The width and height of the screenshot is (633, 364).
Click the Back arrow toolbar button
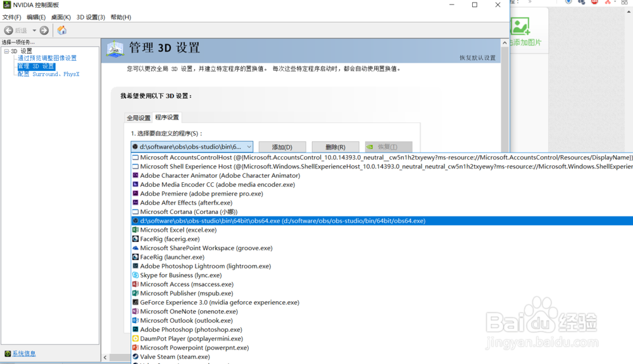coord(8,30)
